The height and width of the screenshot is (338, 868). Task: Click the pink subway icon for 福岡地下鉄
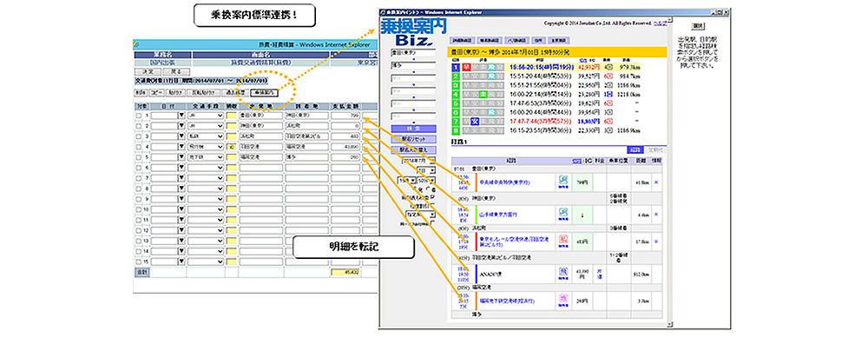pyautogui.click(x=564, y=301)
